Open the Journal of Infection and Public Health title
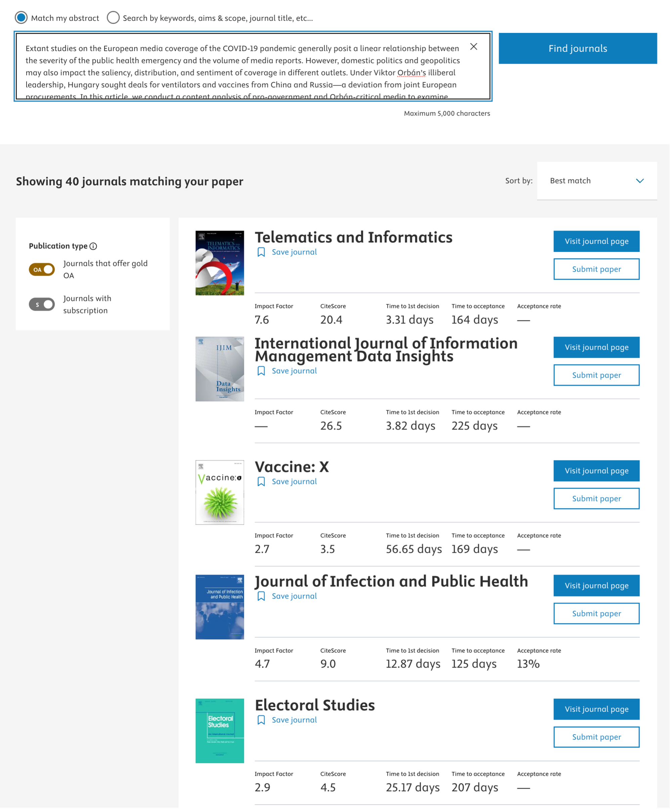This screenshot has width=672, height=810. click(392, 582)
